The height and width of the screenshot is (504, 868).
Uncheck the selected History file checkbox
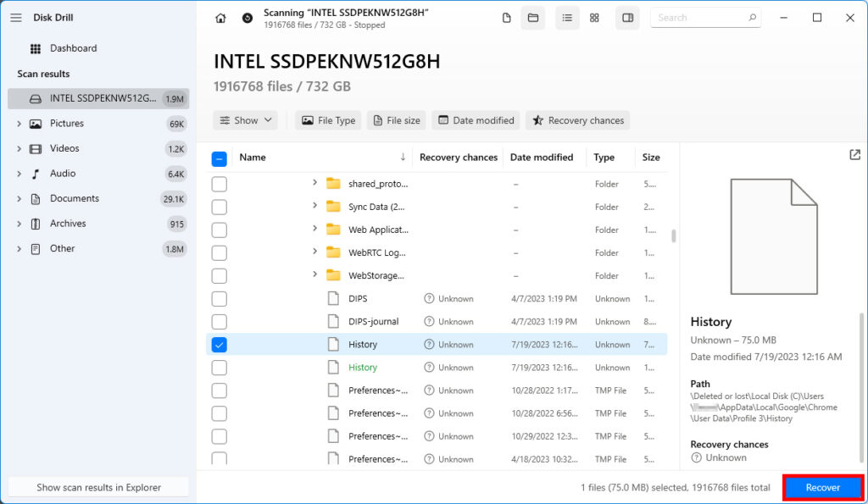[220, 345]
